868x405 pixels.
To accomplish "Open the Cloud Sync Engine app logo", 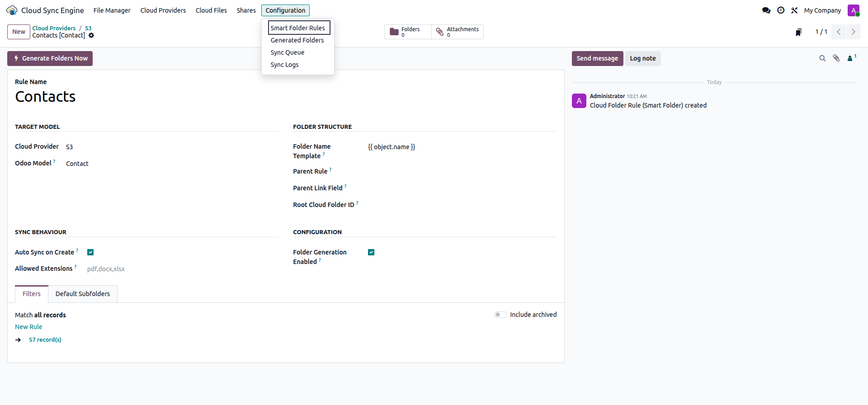I will coord(12,10).
